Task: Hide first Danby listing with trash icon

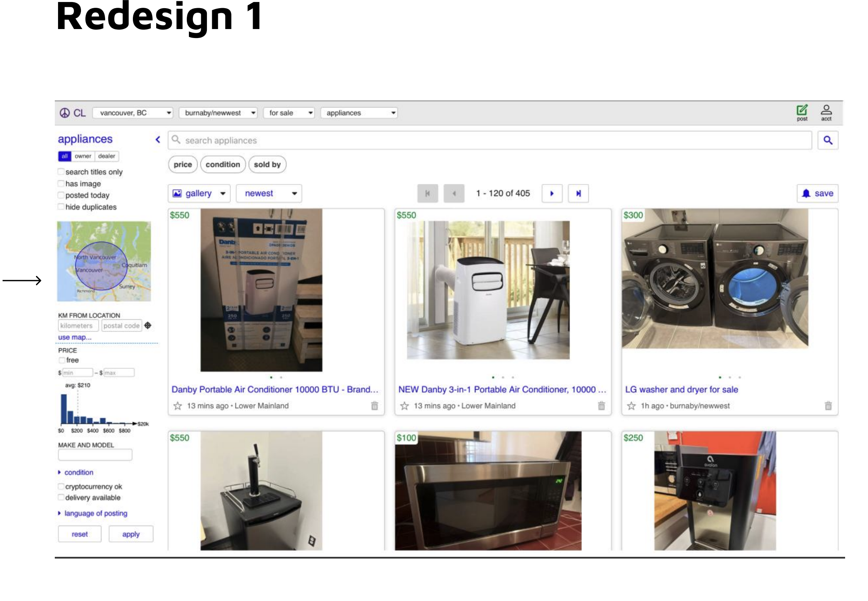Action: pos(374,406)
